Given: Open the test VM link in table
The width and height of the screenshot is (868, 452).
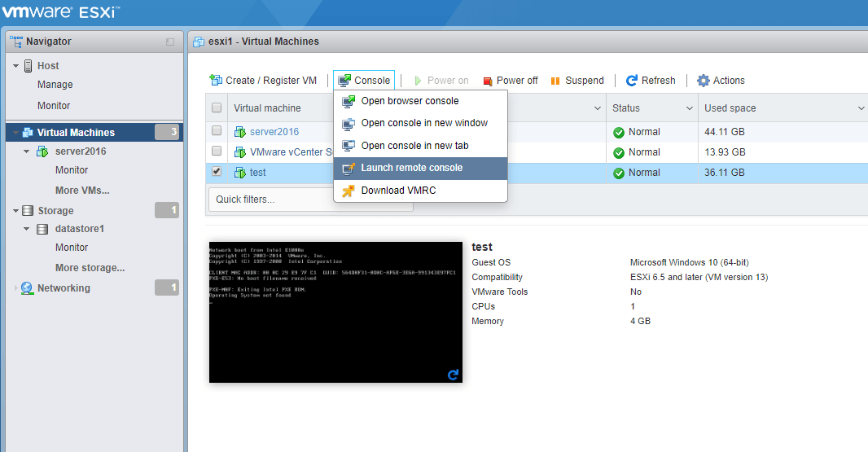Looking at the screenshot, I should (257, 173).
